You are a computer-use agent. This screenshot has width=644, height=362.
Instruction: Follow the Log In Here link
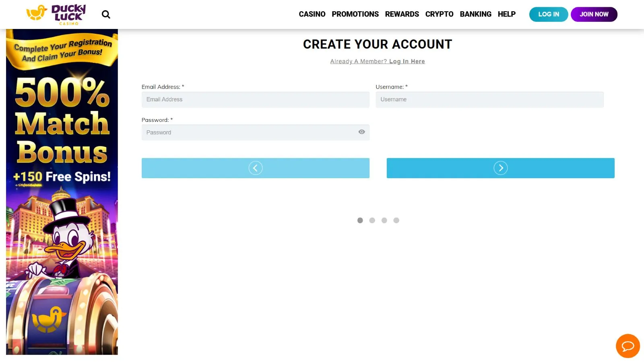(x=407, y=62)
